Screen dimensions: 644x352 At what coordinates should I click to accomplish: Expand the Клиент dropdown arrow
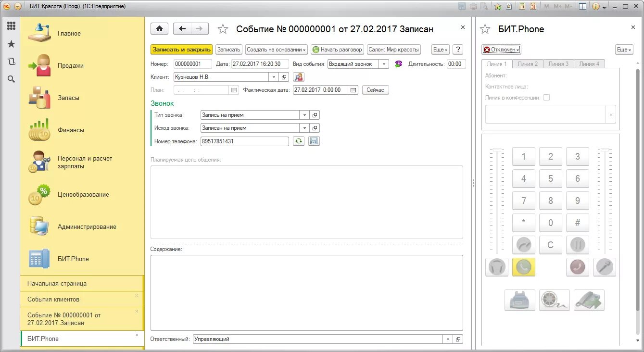click(x=274, y=77)
